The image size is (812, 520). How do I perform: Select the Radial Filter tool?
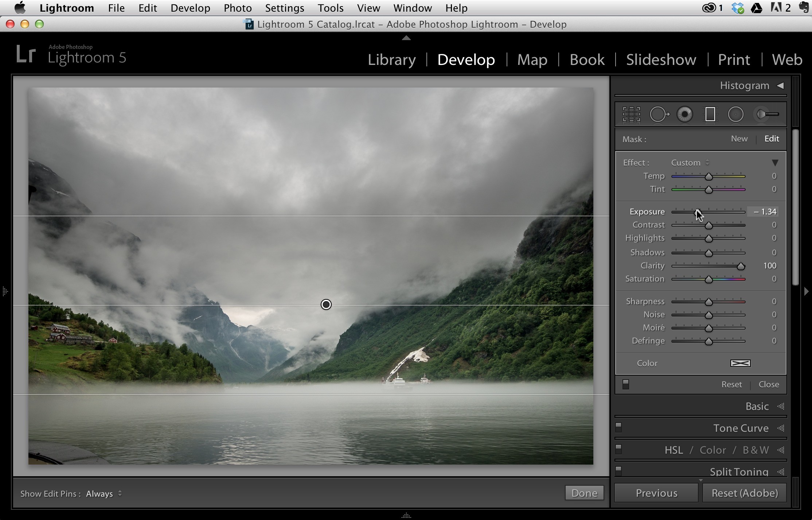click(x=736, y=115)
